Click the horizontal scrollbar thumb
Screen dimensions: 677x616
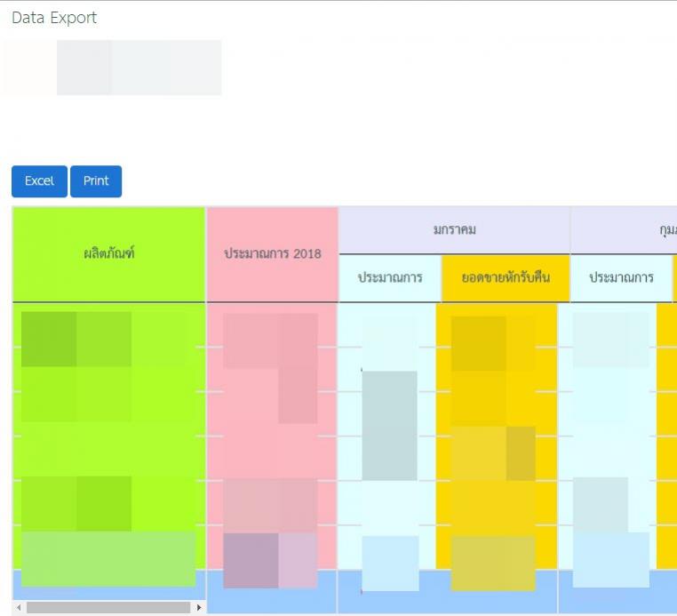(x=107, y=608)
